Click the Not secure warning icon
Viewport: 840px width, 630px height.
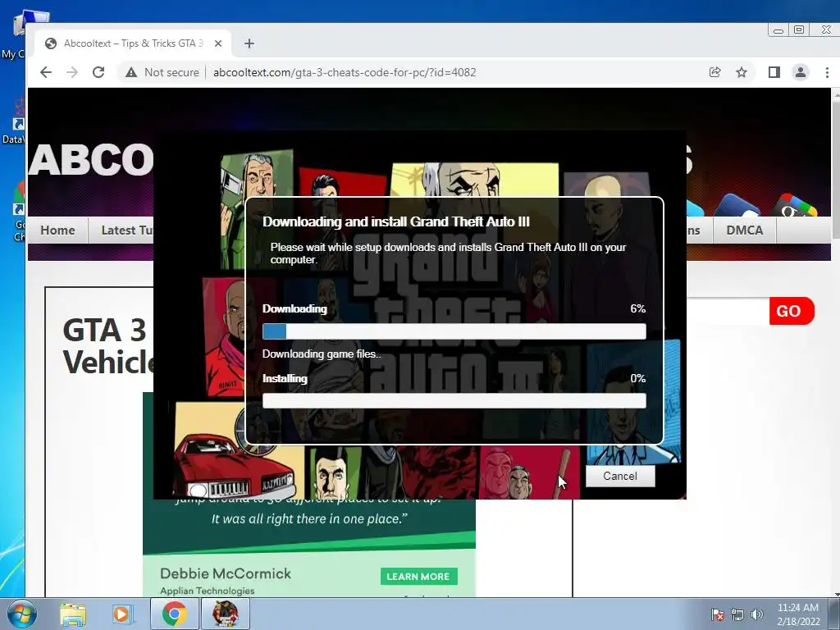131,72
